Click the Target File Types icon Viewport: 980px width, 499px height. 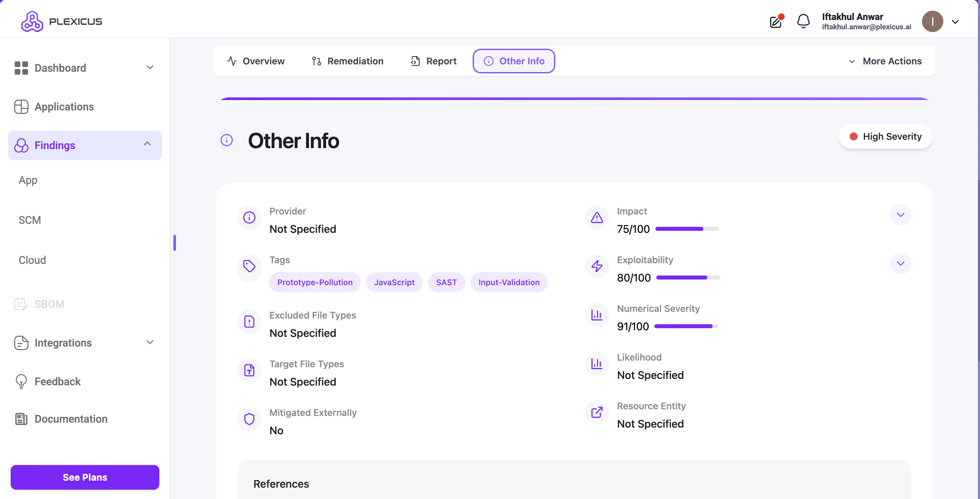click(x=249, y=370)
